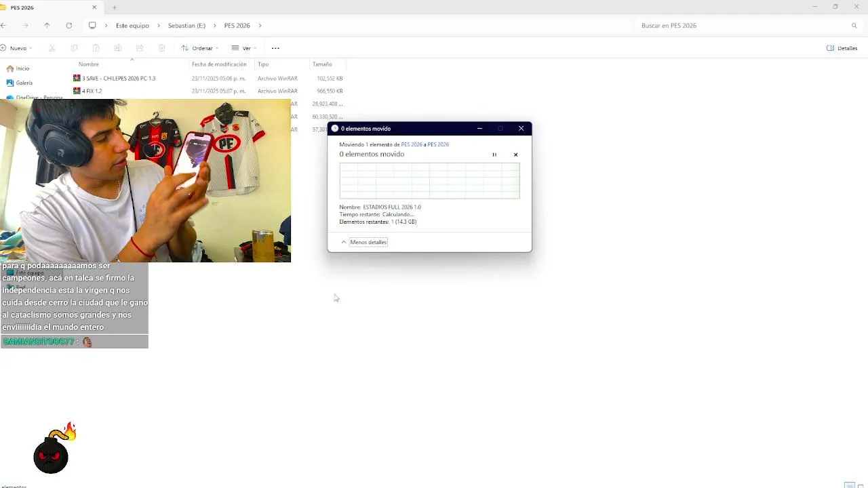The image size is (868, 488).
Task: Click the computer icon in address bar
Action: (92, 26)
